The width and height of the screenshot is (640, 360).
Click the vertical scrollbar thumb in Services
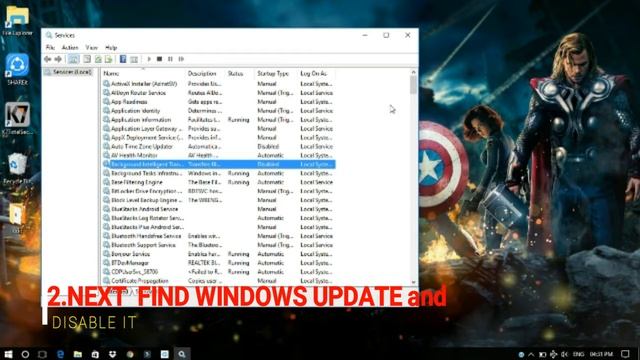pos(413,85)
